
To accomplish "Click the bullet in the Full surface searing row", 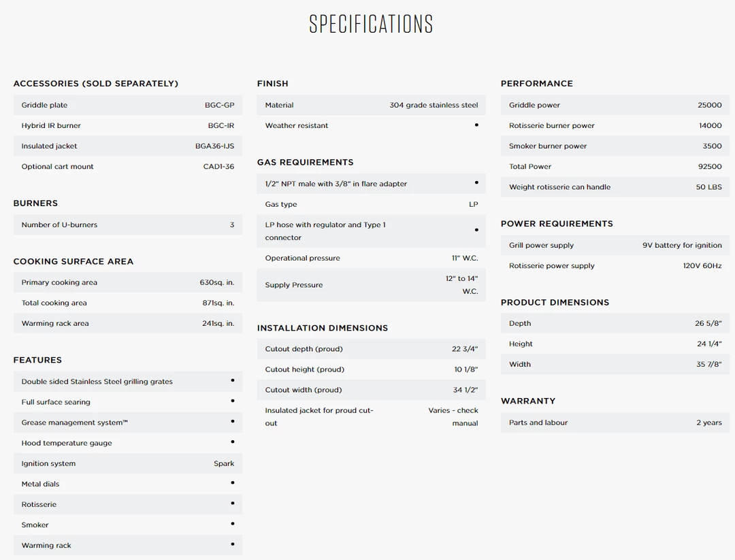I will click(x=233, y=401).
